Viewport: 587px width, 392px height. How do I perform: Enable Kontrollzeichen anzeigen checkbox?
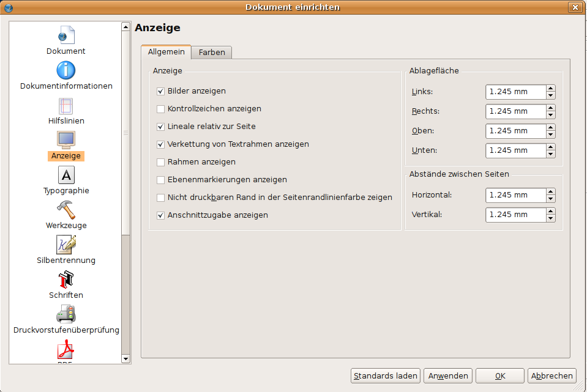[161, 109]
